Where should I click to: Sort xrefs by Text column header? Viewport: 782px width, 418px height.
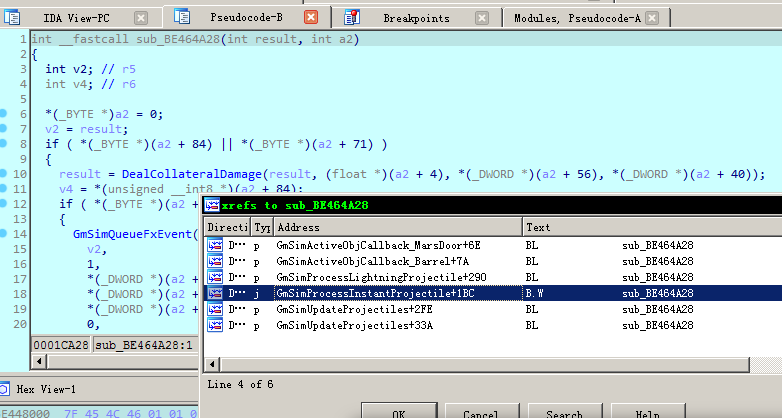click(x=652, y=227)
